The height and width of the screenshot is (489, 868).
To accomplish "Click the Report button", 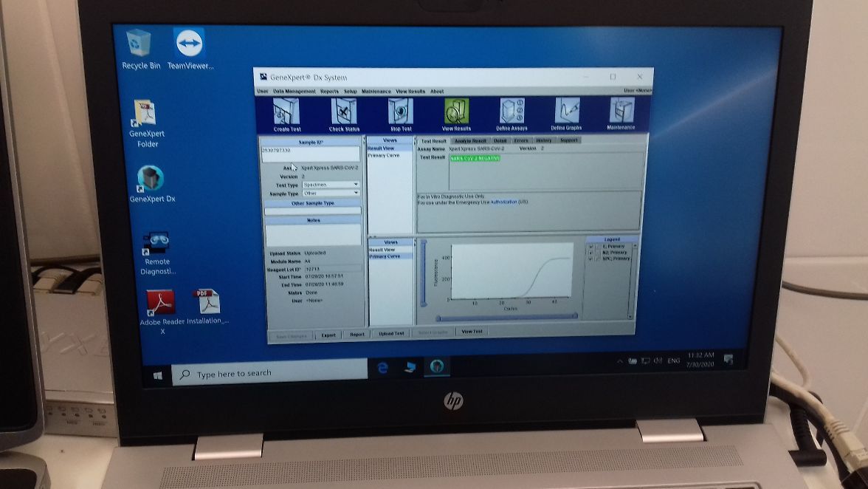I will [357, 335].
